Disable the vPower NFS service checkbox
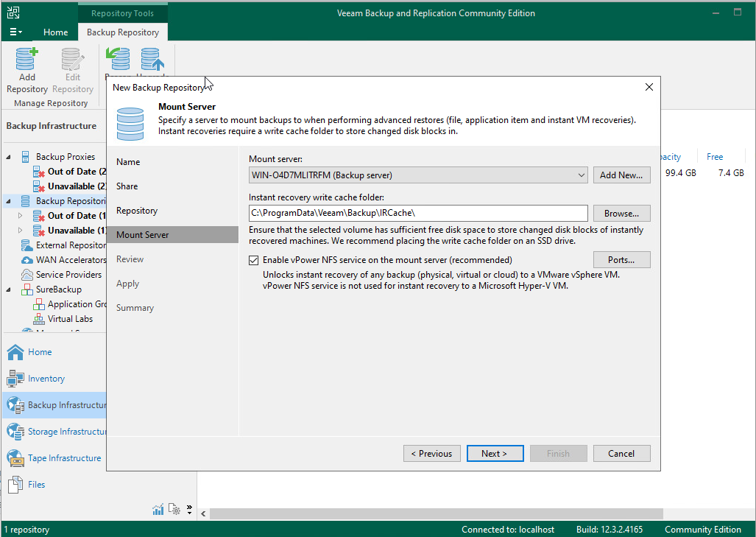The height and width of the screenshot is (537, 756). coord(254,260)
